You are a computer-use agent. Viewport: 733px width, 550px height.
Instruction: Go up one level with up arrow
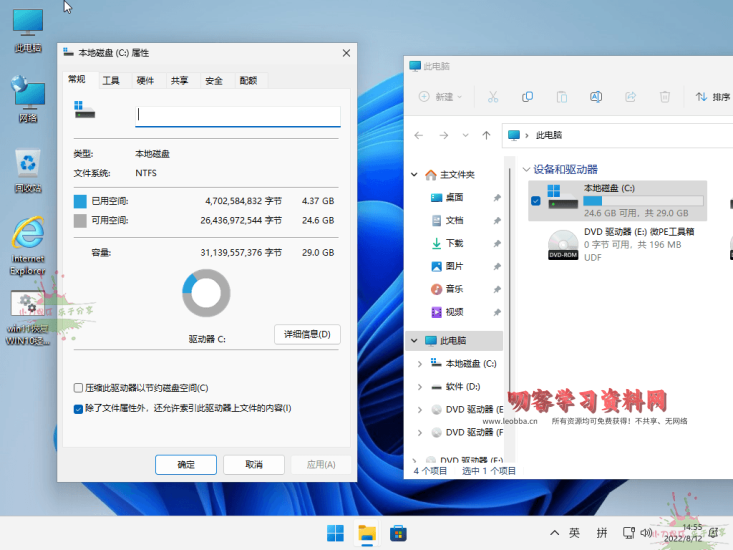[x=486, y=135]
